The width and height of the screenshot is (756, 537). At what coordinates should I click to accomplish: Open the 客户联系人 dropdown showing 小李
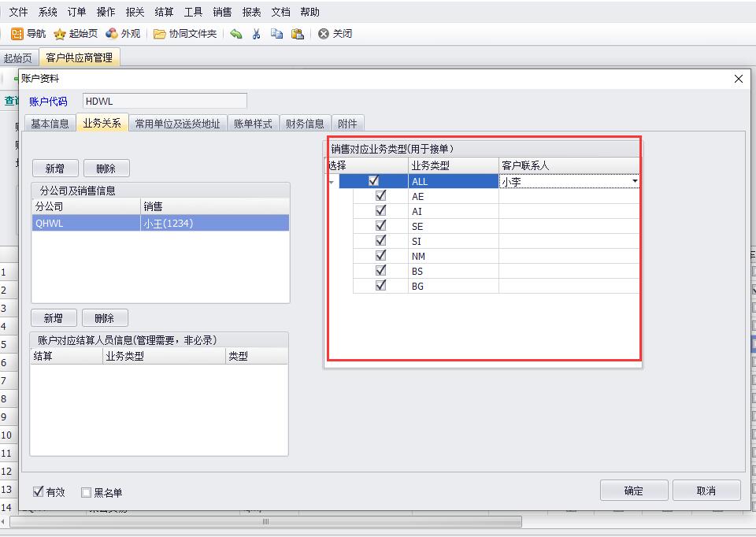pyautogui.click(x=635, y=182)
